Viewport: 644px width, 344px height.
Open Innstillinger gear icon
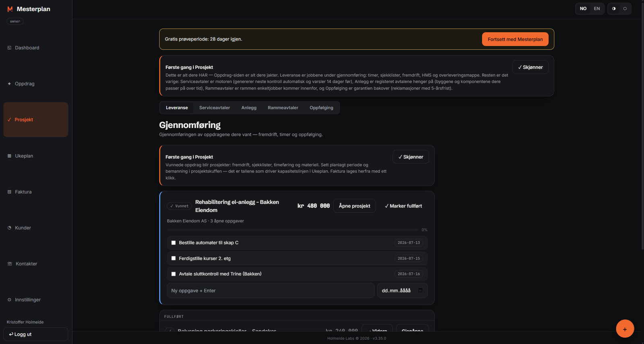coord(9,300)
